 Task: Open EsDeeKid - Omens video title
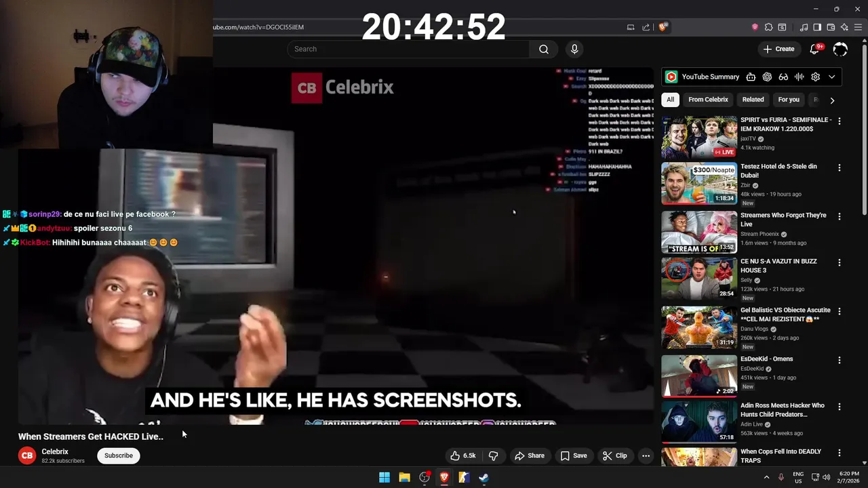[766, 359]
